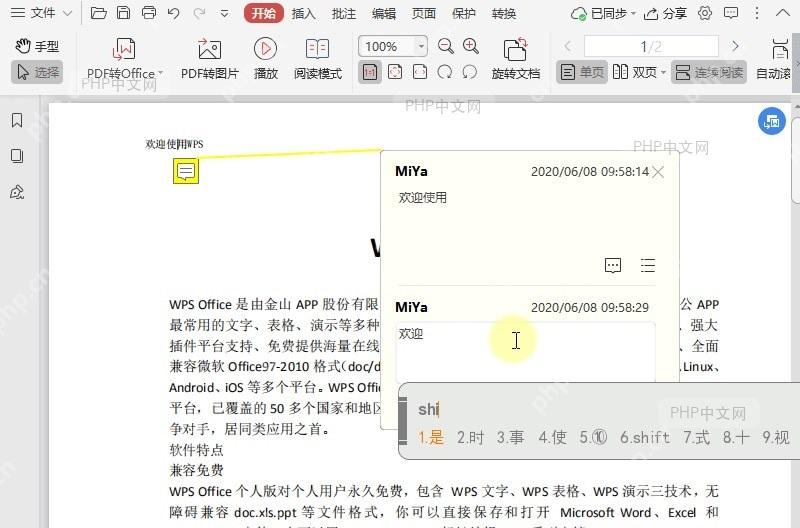
Task: Switch to the 批注 tab
Action: click(x=343, y=14)
